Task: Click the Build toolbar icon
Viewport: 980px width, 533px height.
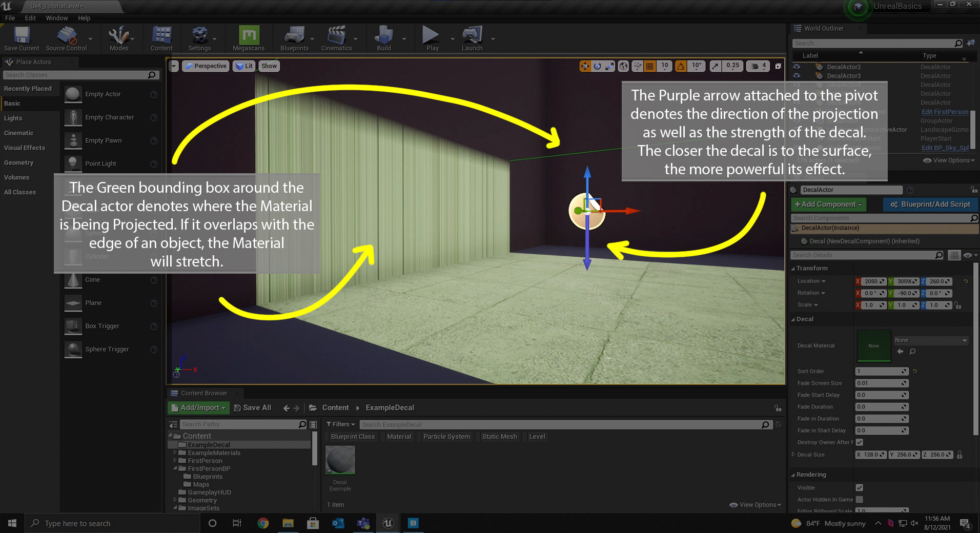Action: point(384,38)
